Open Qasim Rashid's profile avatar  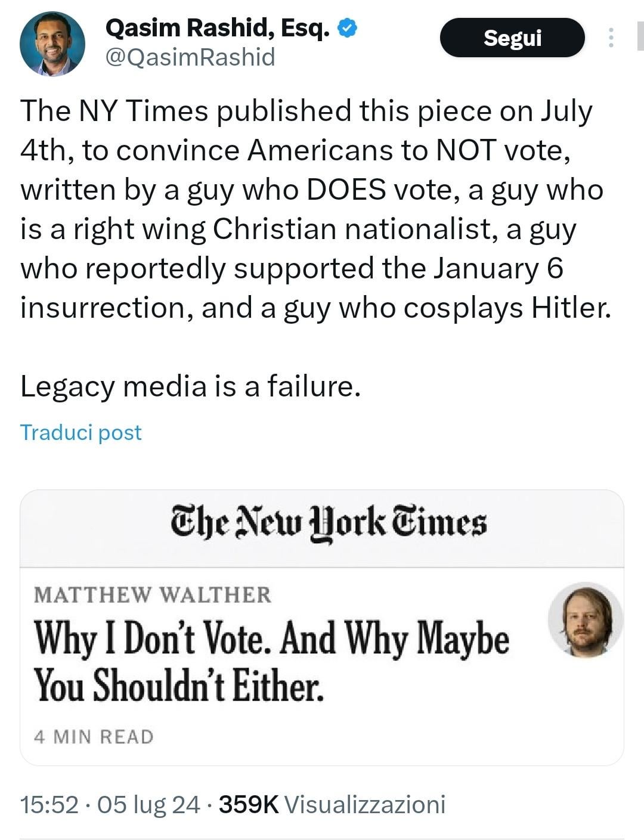coord(52,44)
